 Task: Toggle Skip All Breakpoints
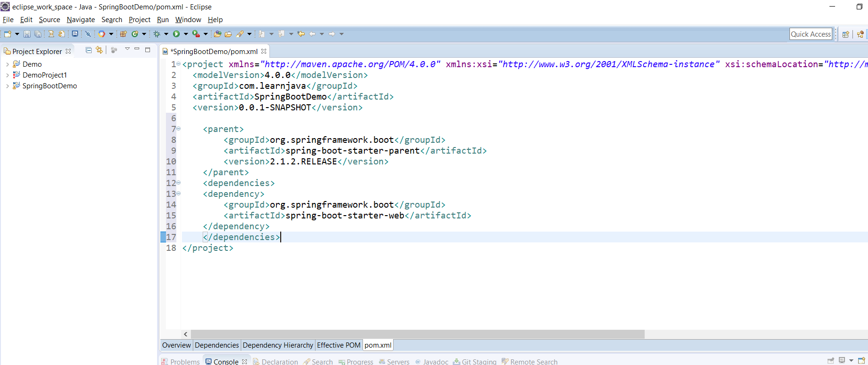87,34
